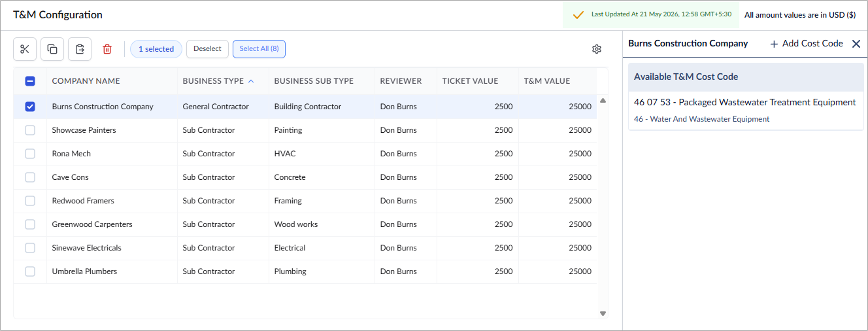868x331 pixels.
Task: Select the 46 07 53 Packaged Wastewater cost code
Action: 746,110
